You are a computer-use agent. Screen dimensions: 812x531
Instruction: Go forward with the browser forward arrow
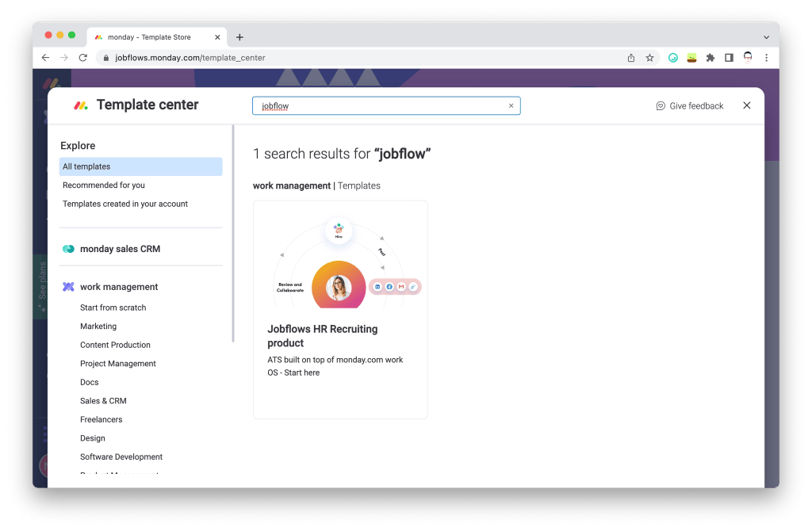(x=64, y=57)
